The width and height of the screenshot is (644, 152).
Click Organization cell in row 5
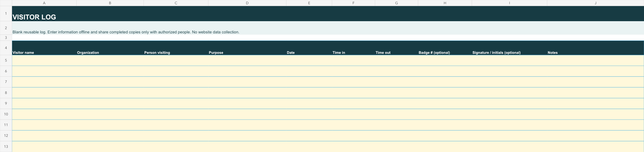pyautogui.click(x=110, y=61)
